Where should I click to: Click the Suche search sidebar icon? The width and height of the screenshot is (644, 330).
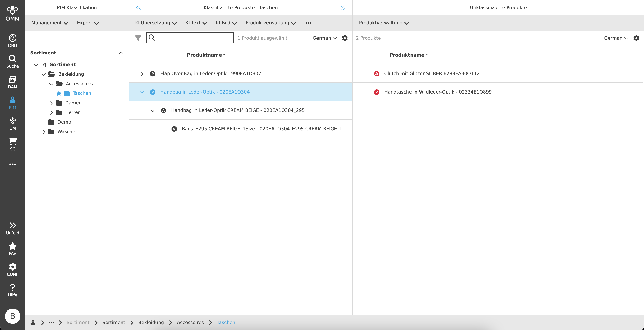[12, 62]
